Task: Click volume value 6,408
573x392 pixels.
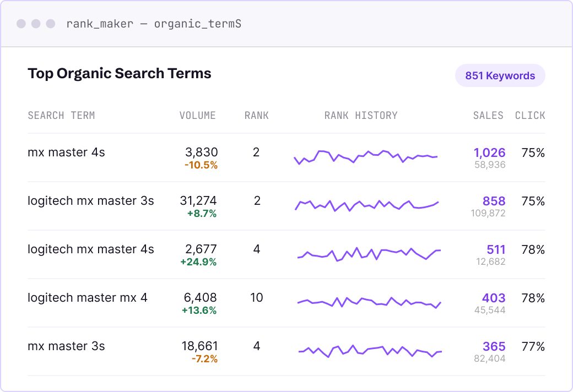Action: point(200,298)
